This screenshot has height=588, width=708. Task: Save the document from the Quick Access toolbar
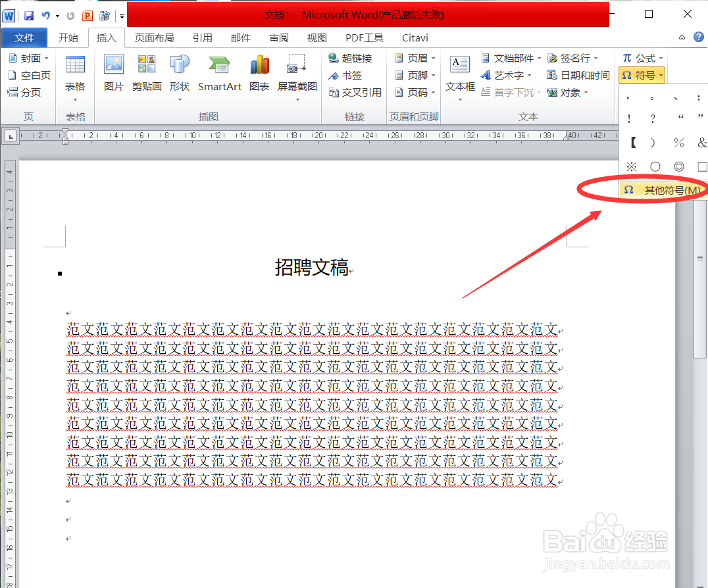(x=28, y=15)
